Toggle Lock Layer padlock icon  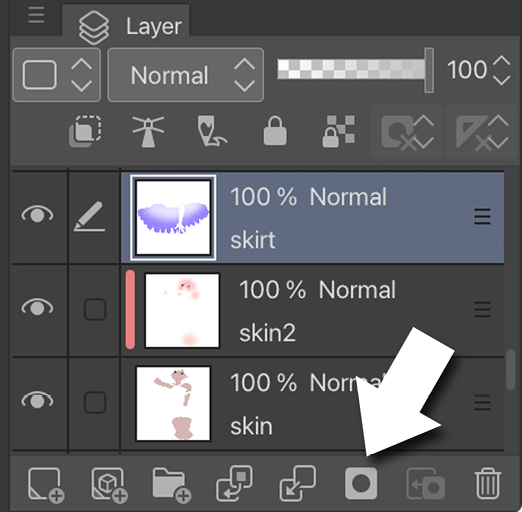[x=275, y=131]
